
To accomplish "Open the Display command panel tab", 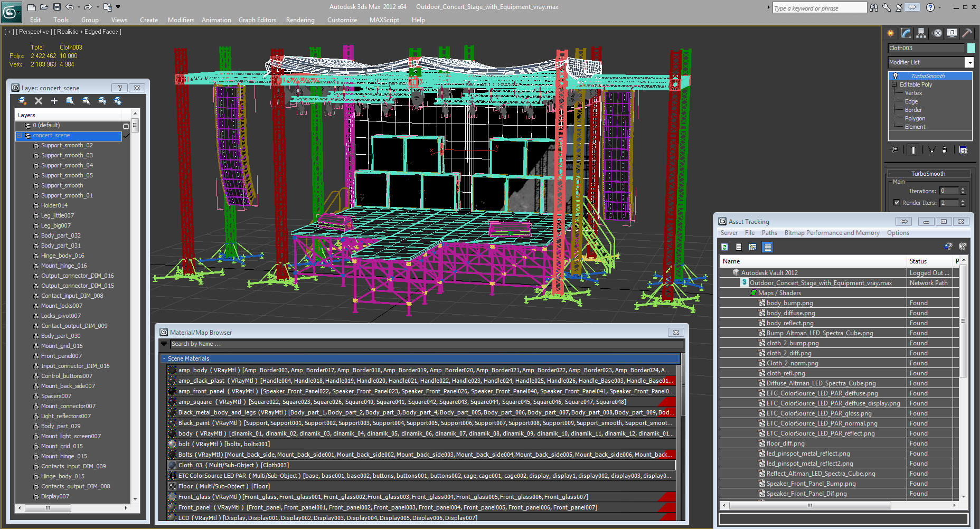I will click(x=952, y=33).
